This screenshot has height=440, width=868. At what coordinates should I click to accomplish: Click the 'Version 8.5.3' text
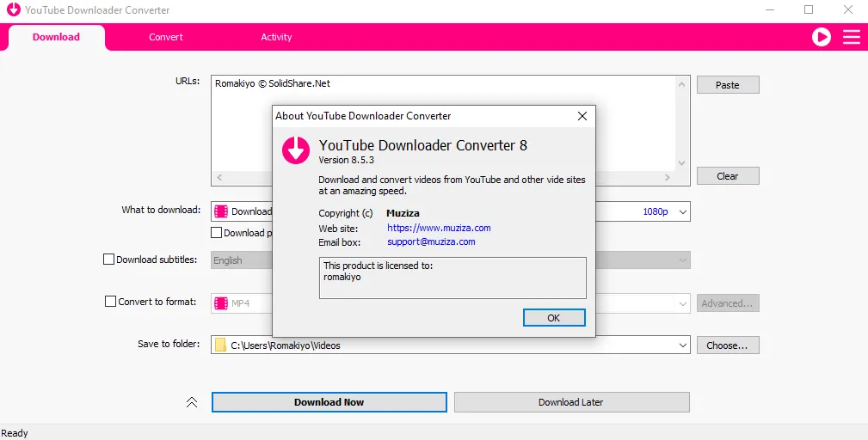[x=346, y=160]
